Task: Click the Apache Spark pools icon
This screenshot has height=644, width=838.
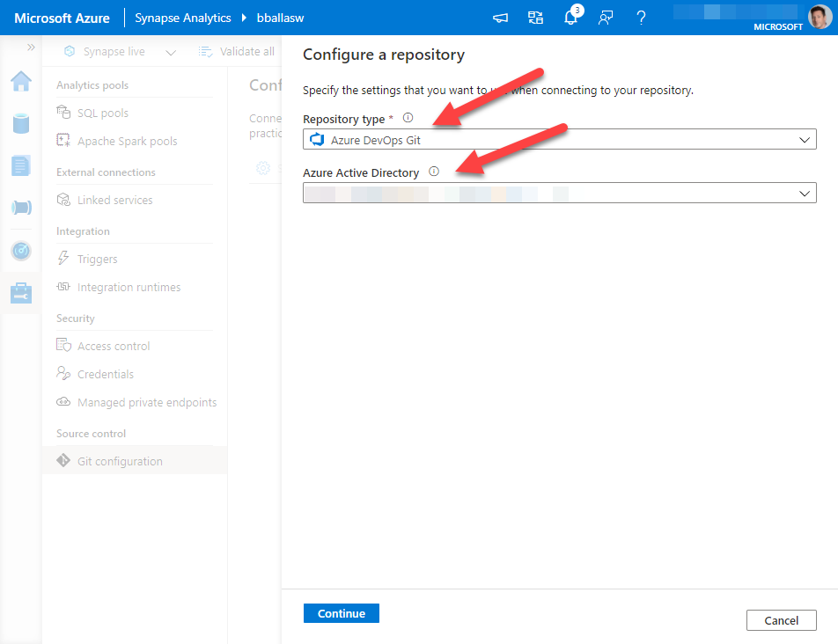Action: [63, 141]
